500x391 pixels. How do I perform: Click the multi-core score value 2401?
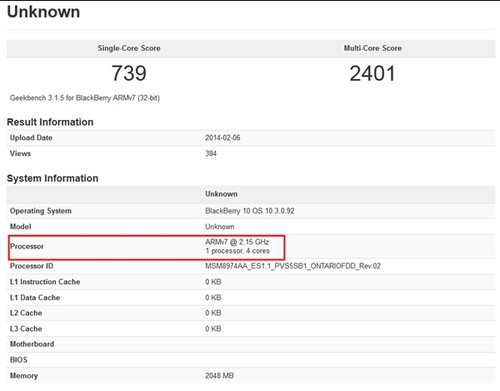(x=372, y=73)
